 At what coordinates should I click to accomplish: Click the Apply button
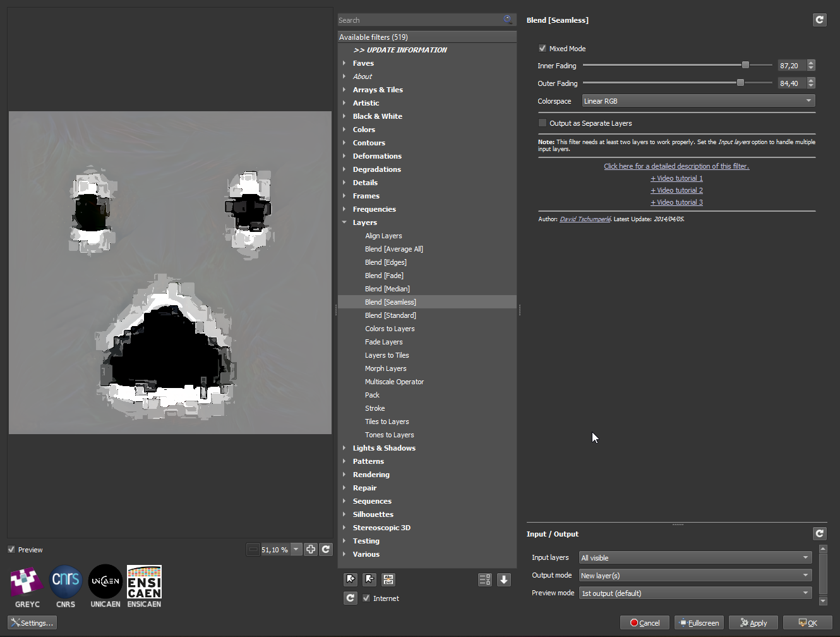point(753,622)
